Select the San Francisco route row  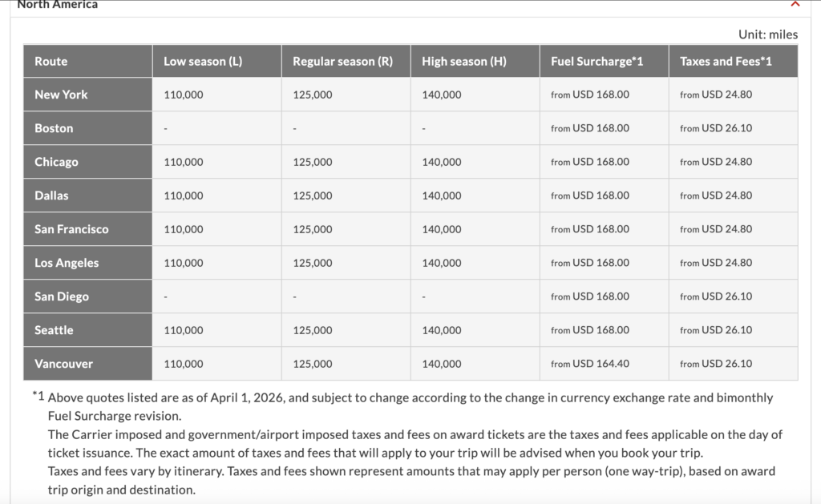coord(71,228)
